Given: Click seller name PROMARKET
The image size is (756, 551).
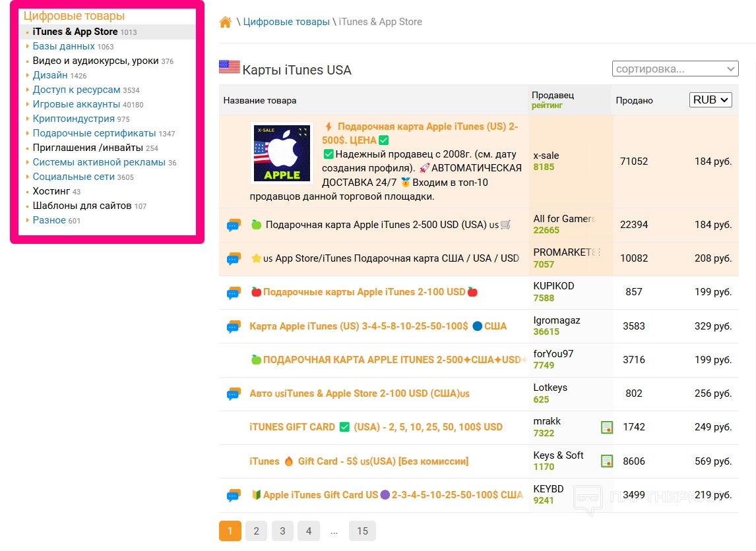Looking at the screenshot, I should pyautogui.click(x=565, y=252).
